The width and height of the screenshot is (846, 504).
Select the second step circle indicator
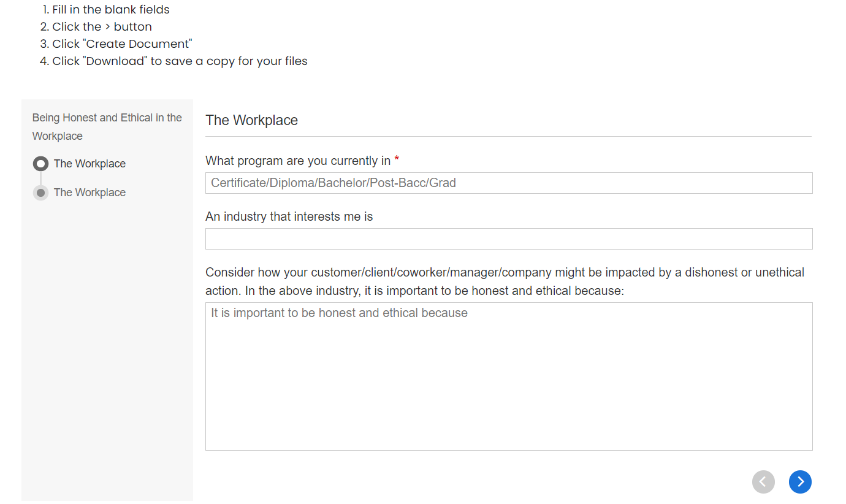click(x=40, y=193)
